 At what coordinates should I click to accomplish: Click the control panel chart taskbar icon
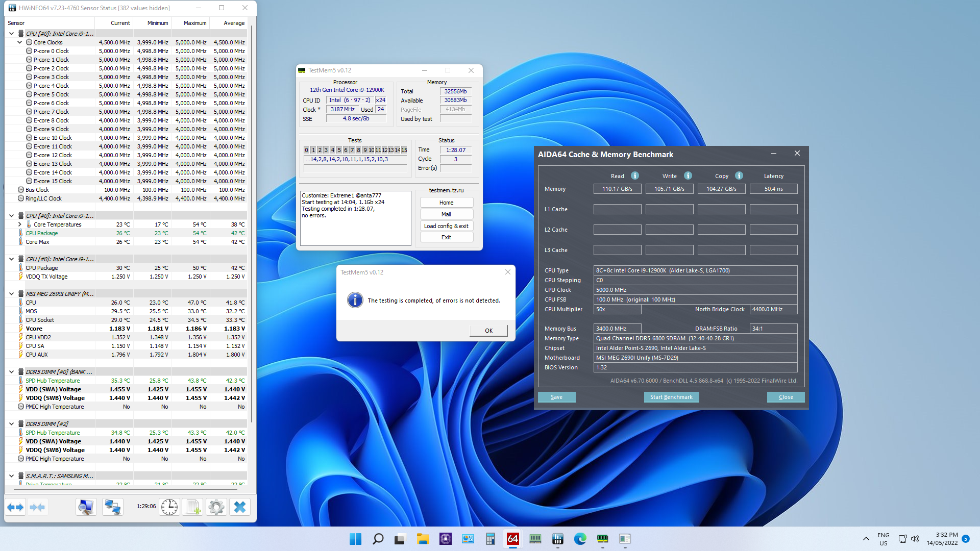pyautogui.click(x=468, y=539)
